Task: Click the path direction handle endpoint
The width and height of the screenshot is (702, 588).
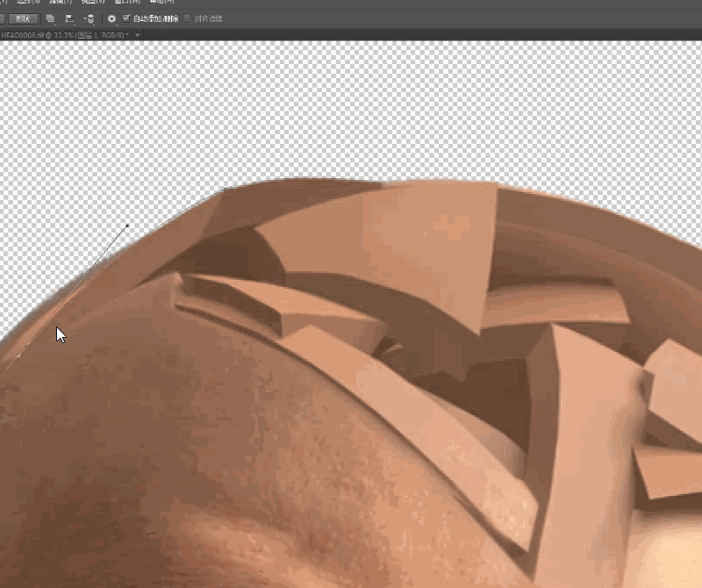Action: tap(127, 226)
